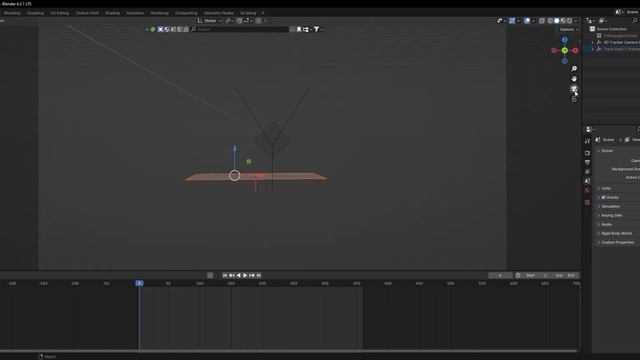Expand the Units panel
The image size is (640, 360).
click(x=605, y=189)
